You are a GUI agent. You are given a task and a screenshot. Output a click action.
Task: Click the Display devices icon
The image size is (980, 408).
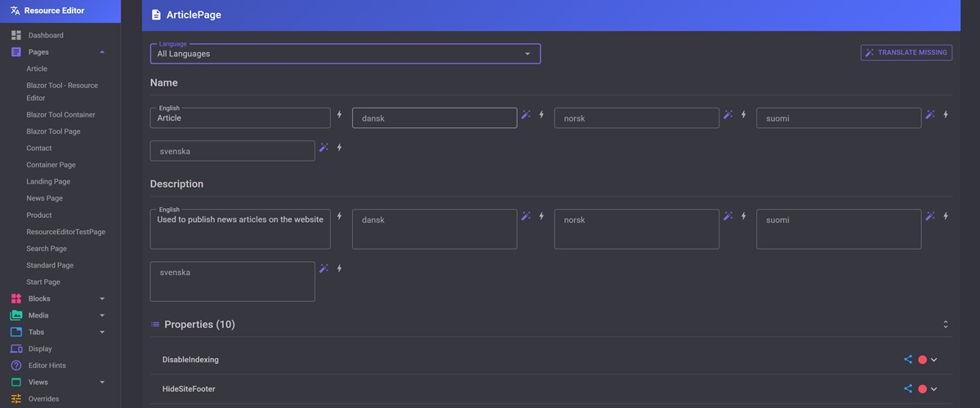tap(16, 348)
